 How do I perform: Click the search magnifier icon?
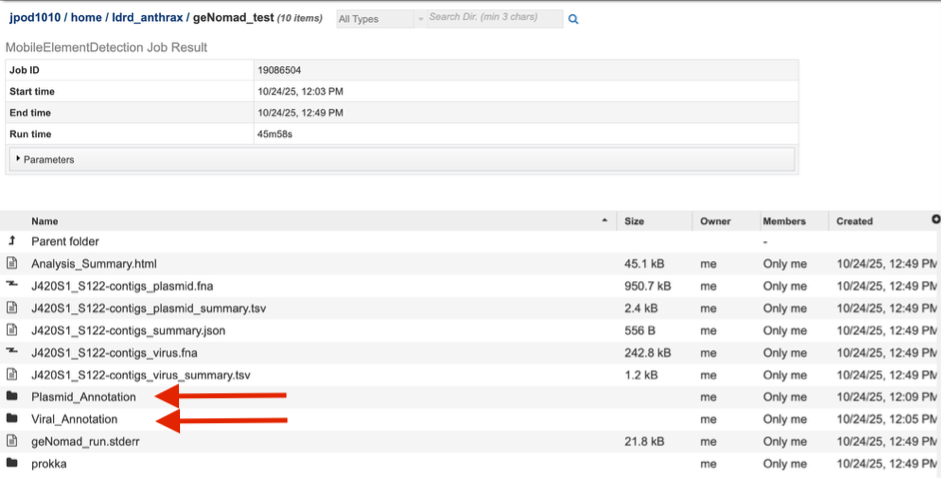click(573, 19)
